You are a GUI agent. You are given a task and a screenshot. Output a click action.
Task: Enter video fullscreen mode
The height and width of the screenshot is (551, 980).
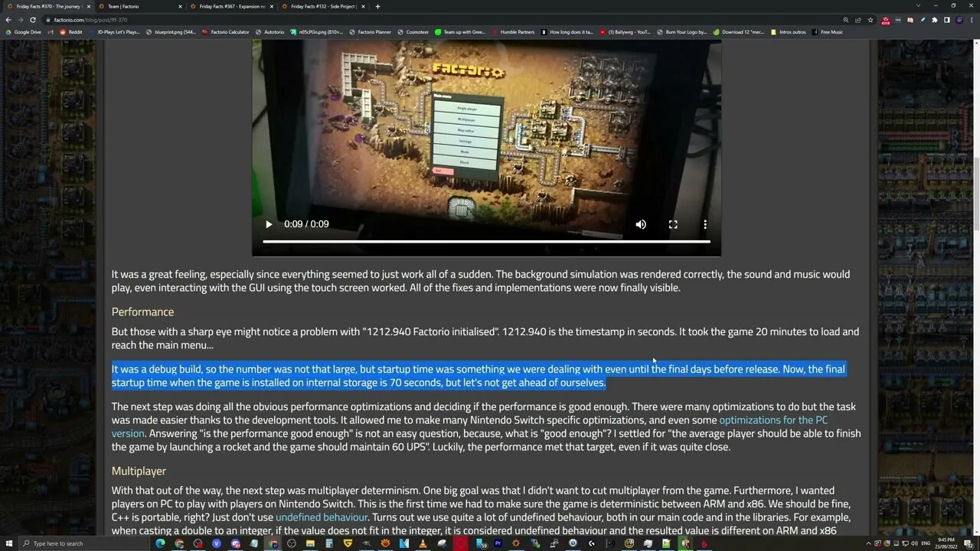(673, 224)
